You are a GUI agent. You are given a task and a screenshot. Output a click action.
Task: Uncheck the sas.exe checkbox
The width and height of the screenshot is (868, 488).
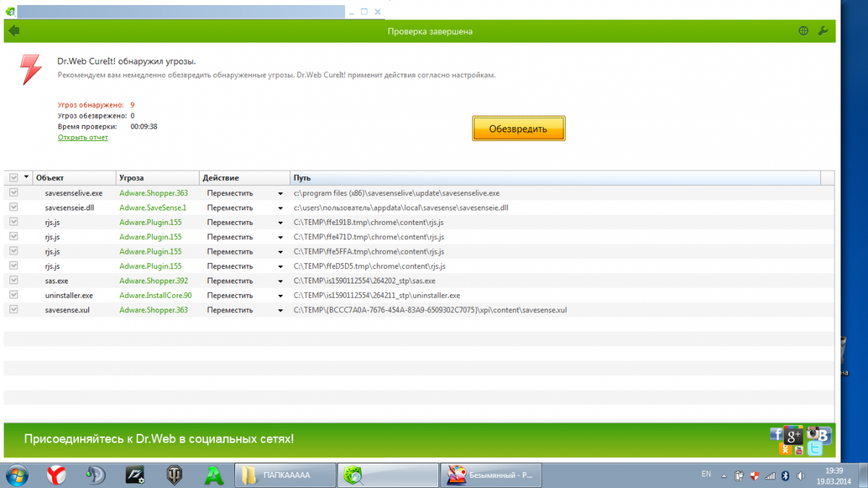coord(13,281)
